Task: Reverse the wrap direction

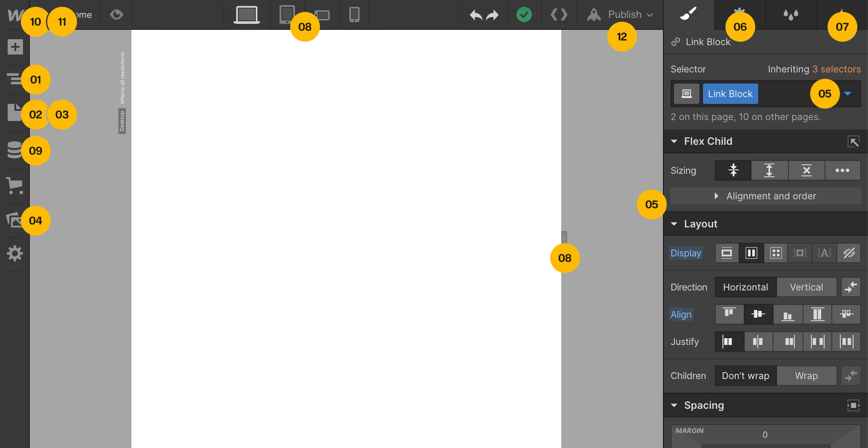Action: 851,376
